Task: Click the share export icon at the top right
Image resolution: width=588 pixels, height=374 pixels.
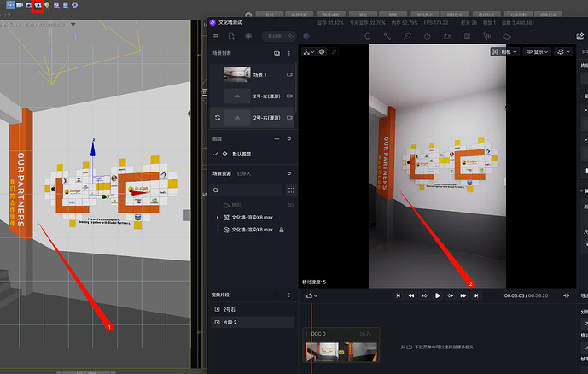Action: pyautogui.click(x=580, y=37)
